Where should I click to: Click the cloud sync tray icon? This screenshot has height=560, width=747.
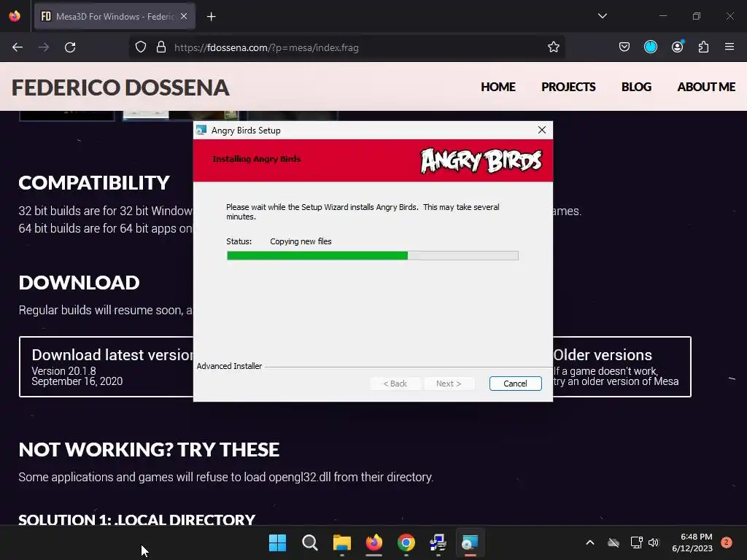click(x=614, y=542)
